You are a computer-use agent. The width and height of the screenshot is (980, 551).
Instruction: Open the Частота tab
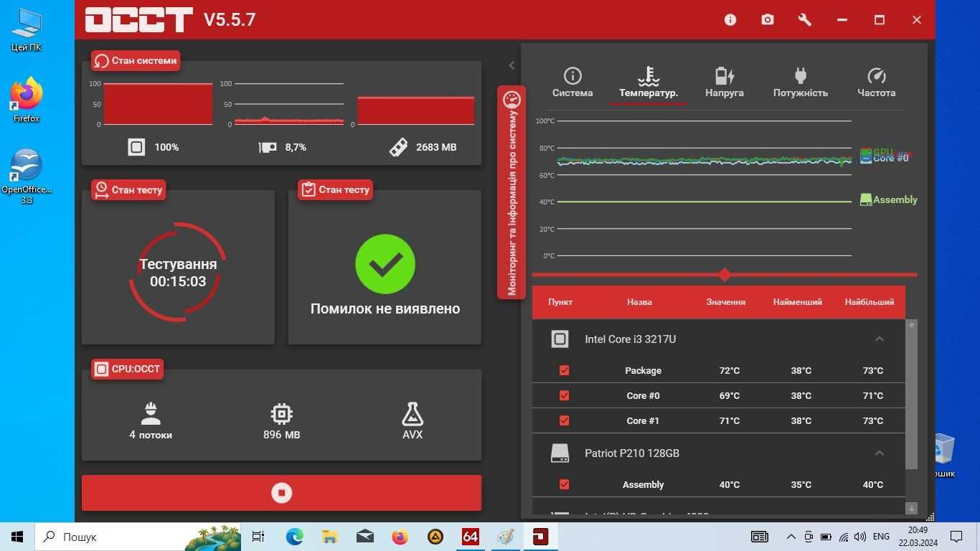[877, 83]
